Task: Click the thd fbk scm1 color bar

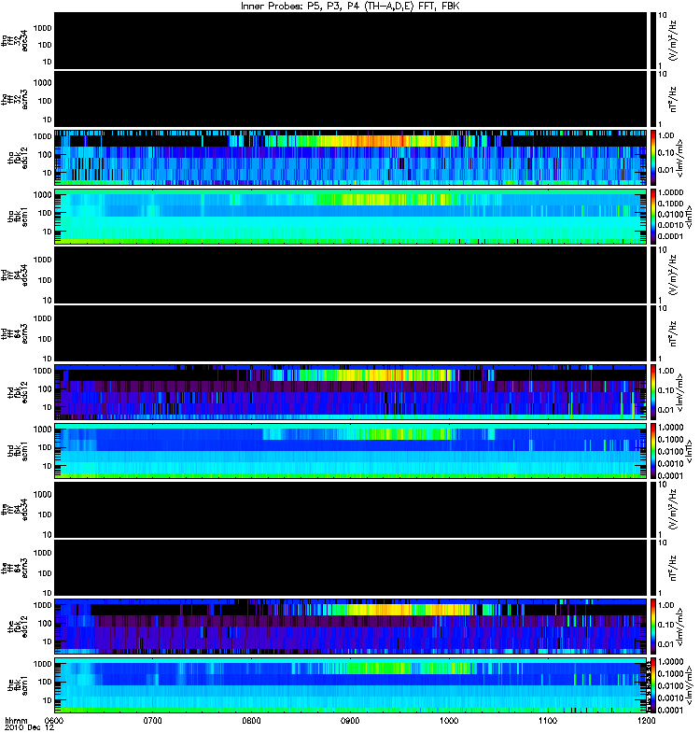Action: [x=652, y=451]
